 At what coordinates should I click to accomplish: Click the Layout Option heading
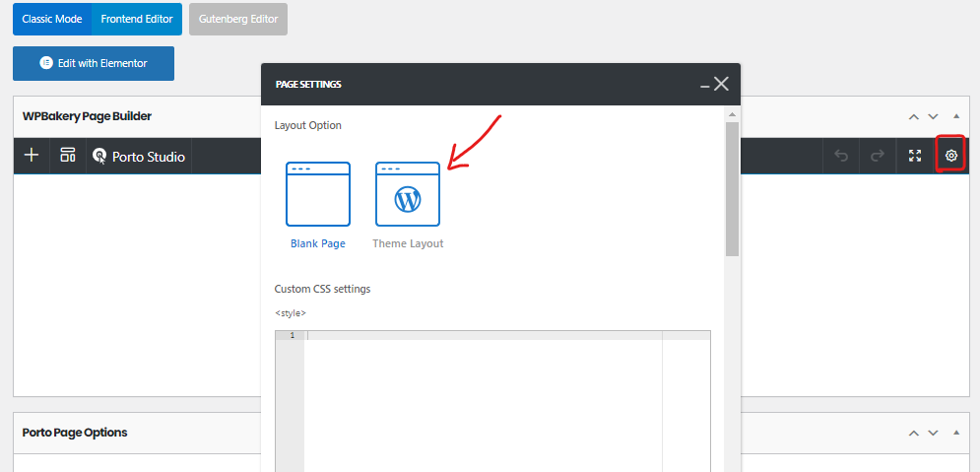point(308,125)
